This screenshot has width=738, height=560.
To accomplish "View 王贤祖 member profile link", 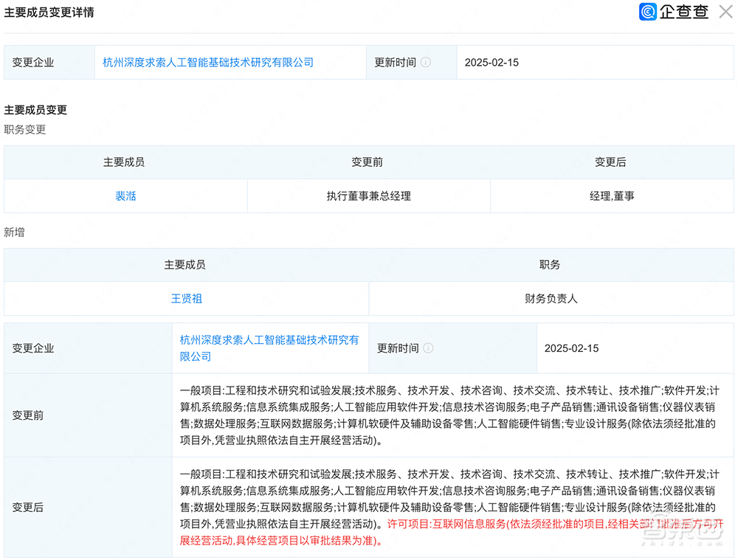I will click(x=185, y=298).
